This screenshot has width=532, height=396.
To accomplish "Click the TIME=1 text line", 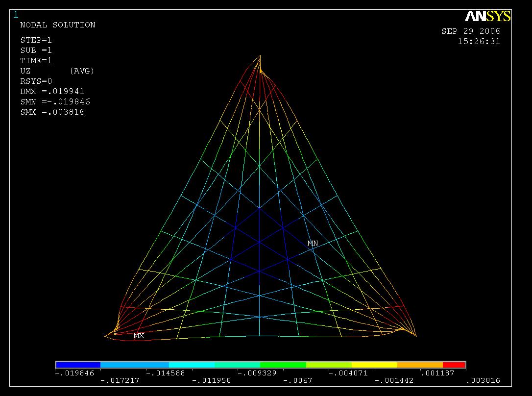I will tap(36, 61).
